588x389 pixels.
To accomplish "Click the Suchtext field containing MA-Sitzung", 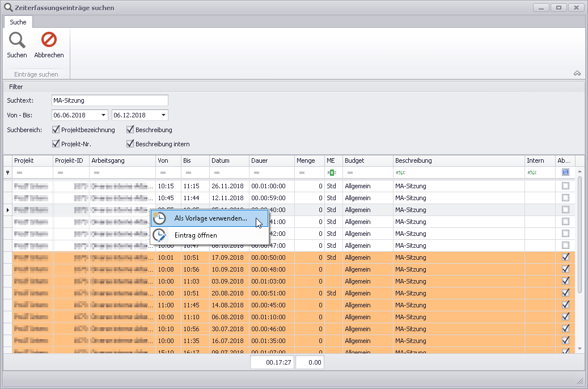I will coord(109,100).
